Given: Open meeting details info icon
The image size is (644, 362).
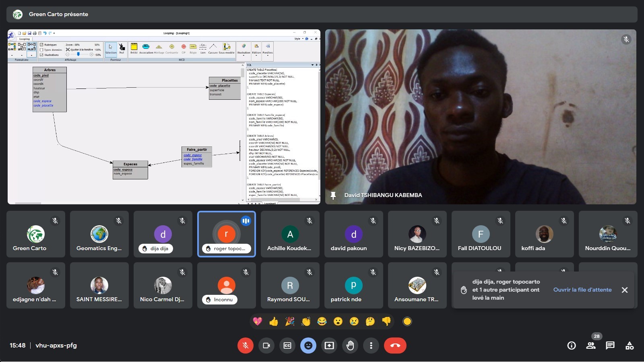Looking at the screenshot, I should click(572, 346).
